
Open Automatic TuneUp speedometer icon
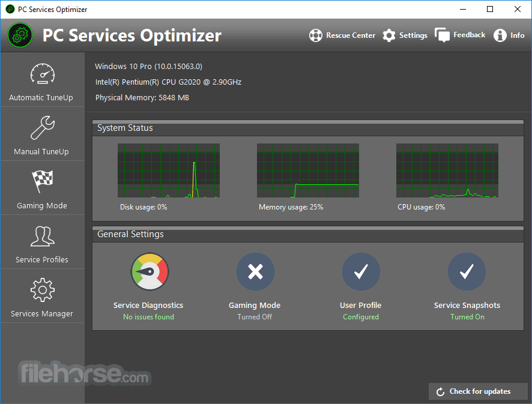tap(43, 74)
